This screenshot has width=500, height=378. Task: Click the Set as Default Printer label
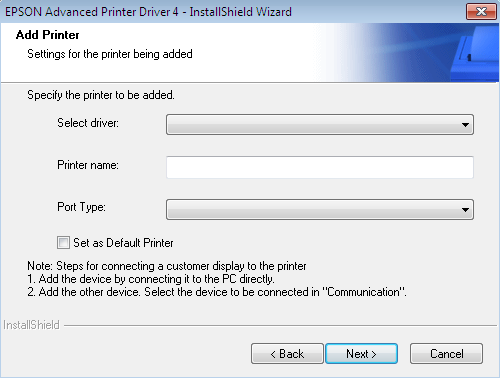[x=123, y=243]
